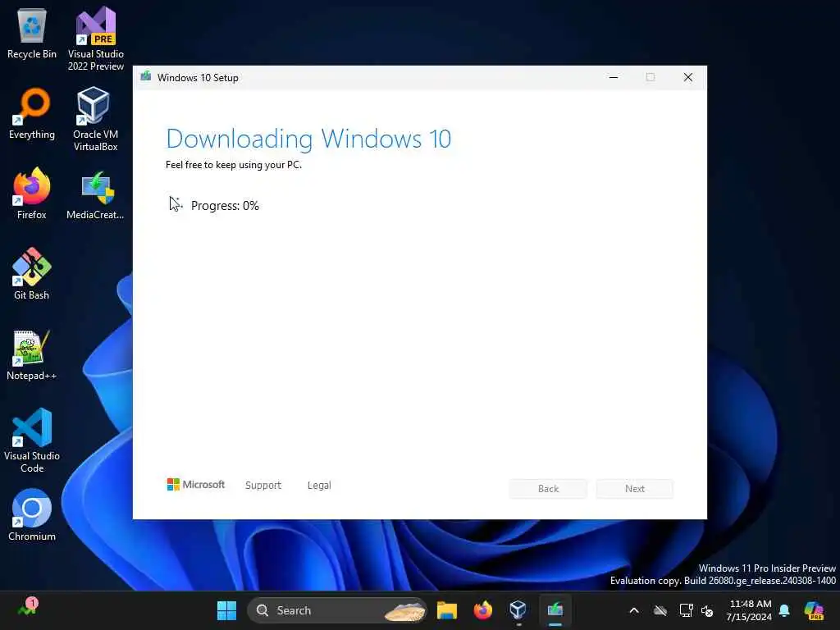Open the Everything search shortcut
Viewport: 840px width, 630px height.
pyautogui.click(x=32, y=114)
